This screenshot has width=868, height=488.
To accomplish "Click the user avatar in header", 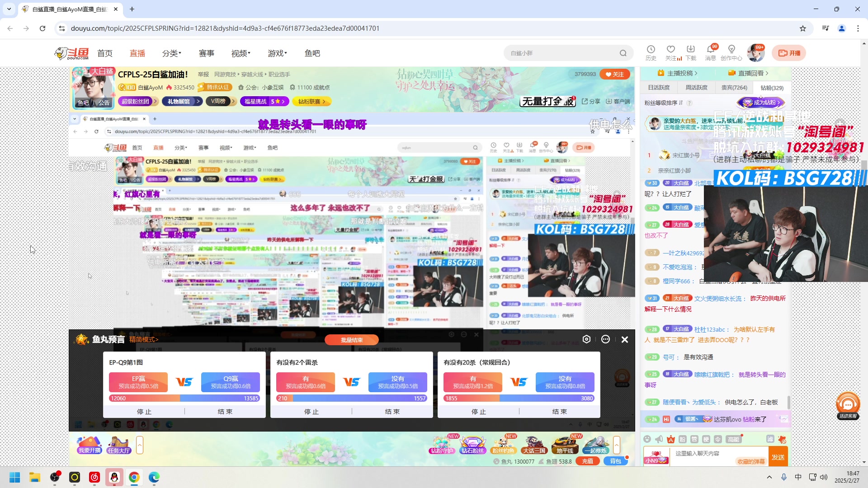I will [755, 53].
